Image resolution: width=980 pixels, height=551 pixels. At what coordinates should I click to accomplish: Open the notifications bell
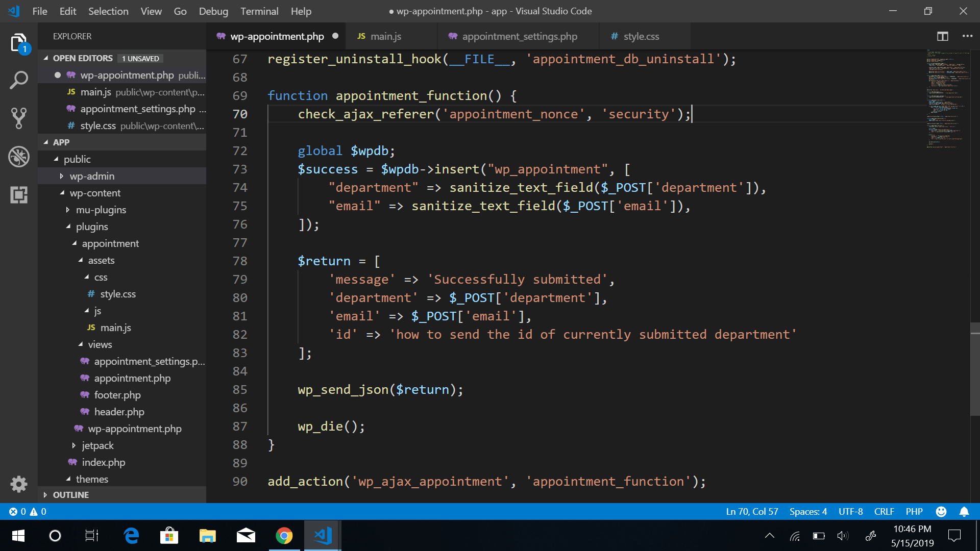(964, 511)
